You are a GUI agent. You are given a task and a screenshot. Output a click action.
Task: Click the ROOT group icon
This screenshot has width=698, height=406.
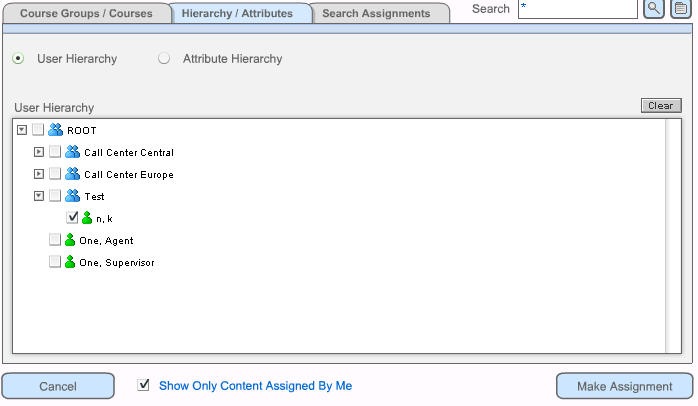click(x=56, y=130)
